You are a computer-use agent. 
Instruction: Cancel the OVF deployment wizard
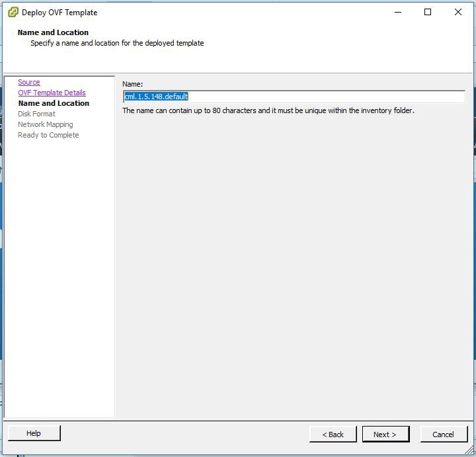click(x=444, y=435)
